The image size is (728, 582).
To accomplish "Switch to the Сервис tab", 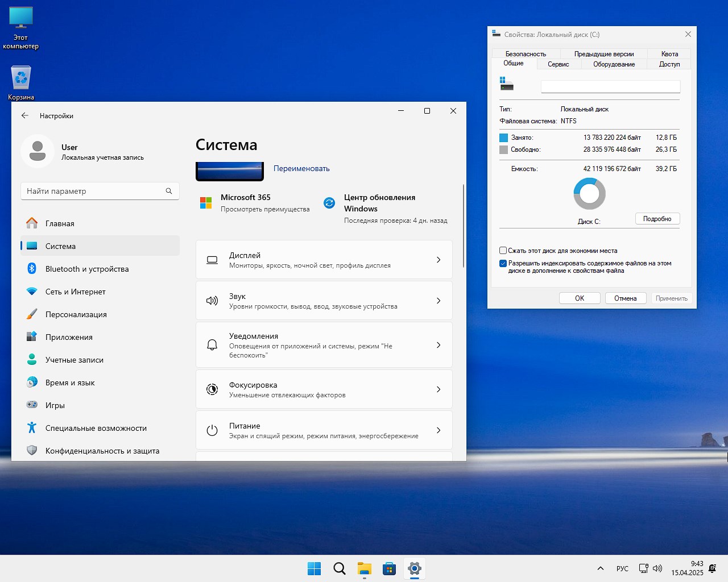I will tap(558, 64).
